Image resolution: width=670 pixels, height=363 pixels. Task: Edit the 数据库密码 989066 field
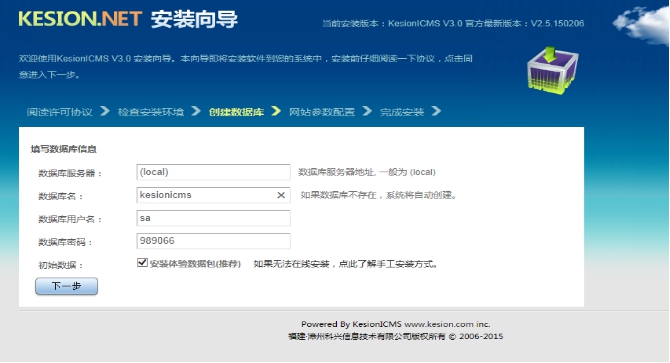[x=213, y=241]
